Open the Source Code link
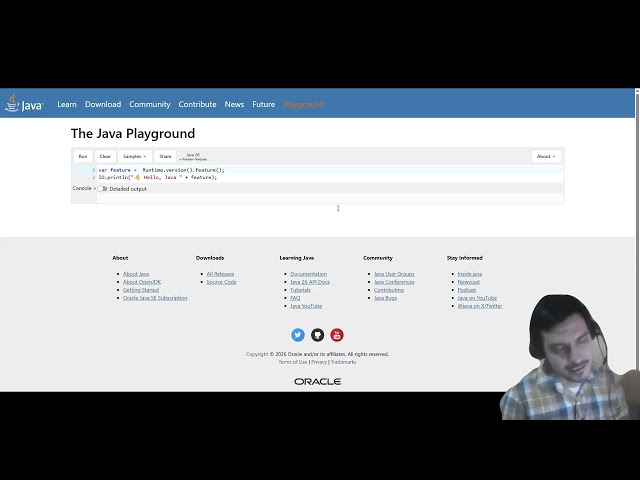The height and width of the screenshot is (480, 640). point(222,282)
